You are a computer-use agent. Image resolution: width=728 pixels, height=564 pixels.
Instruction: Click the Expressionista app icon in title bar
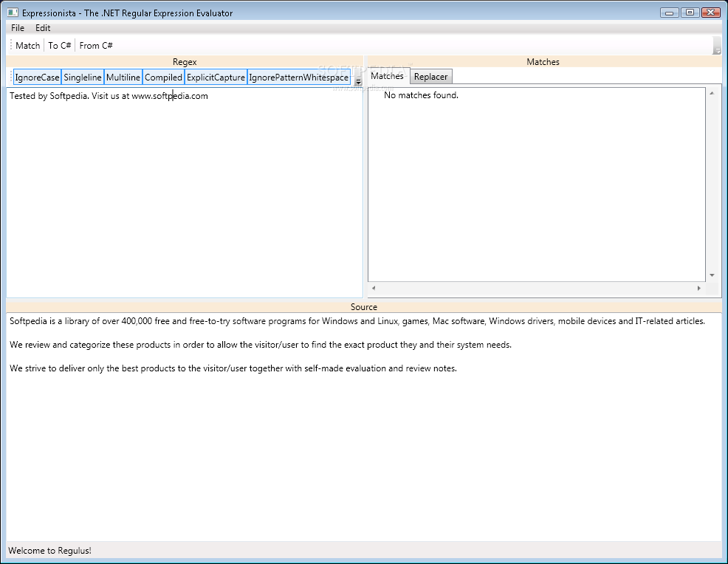(13, 13)
